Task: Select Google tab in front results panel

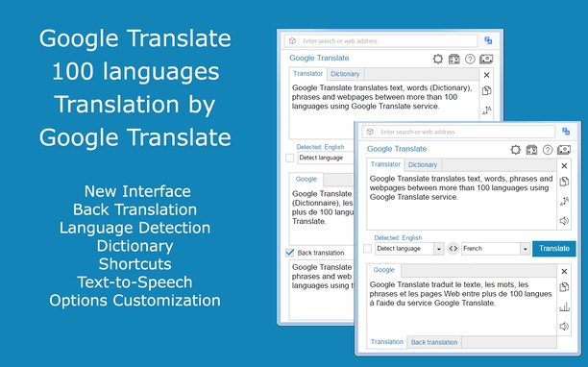Action: tap(383, 270)
